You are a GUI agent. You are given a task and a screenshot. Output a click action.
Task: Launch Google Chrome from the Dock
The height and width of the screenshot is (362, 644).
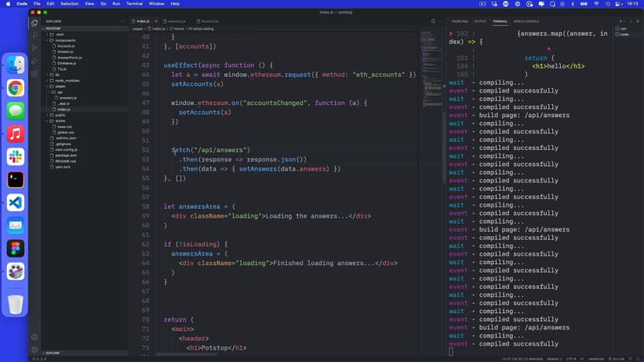16,88
